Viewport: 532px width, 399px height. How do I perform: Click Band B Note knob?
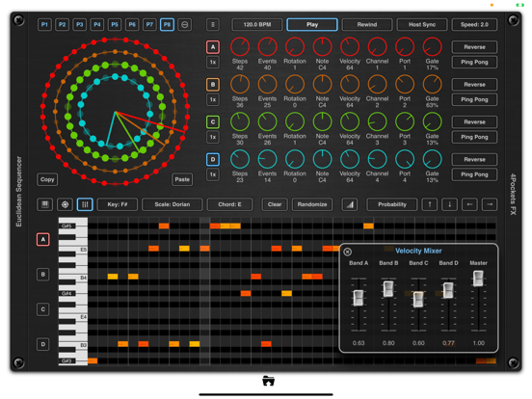322,84
